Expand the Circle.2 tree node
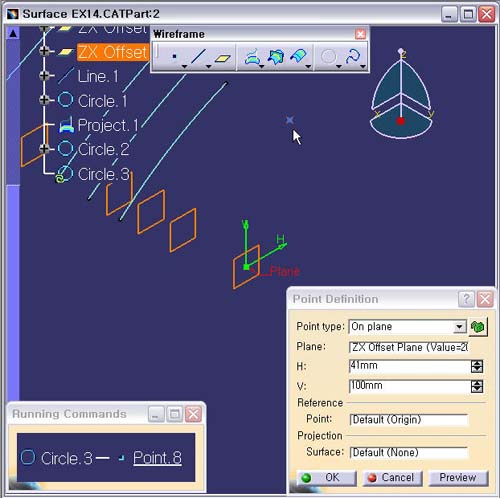Image resolution: width=500 pixels, height=498 pixels. tap(44, 148)
